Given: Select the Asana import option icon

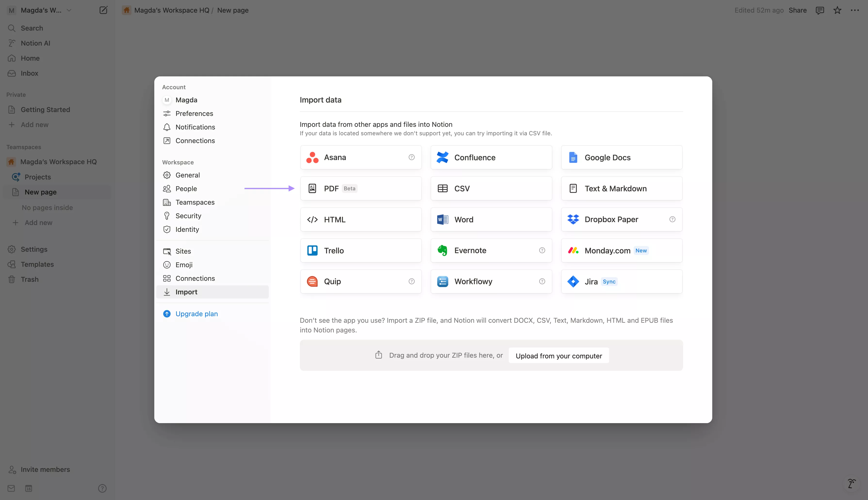Looking at the screenshot, I should click(312, 157).
